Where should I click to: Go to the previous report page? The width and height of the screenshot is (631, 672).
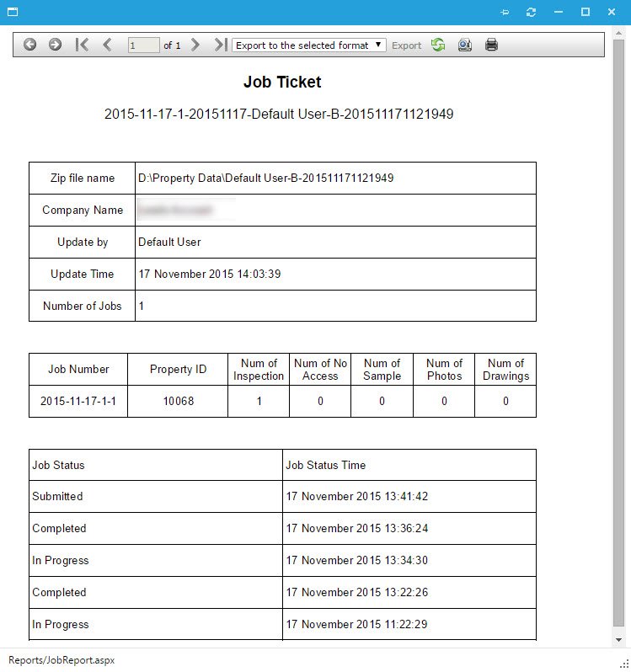click(107, 45)
